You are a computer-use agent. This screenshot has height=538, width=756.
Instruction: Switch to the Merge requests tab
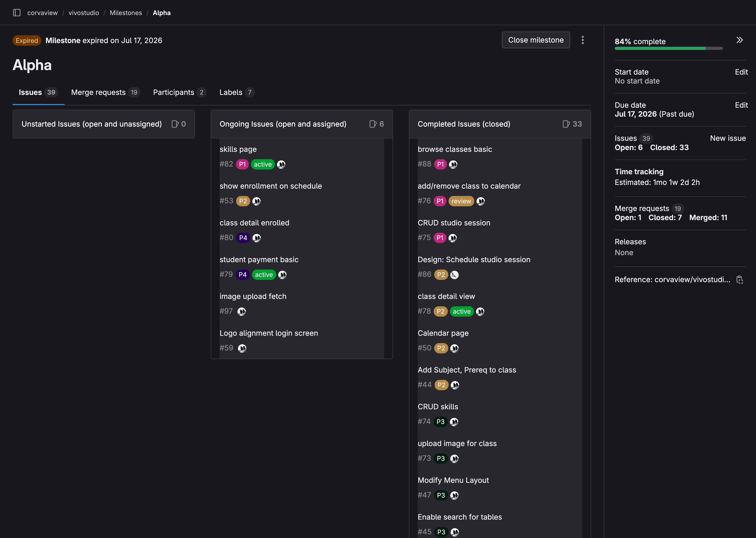[106, 92]
